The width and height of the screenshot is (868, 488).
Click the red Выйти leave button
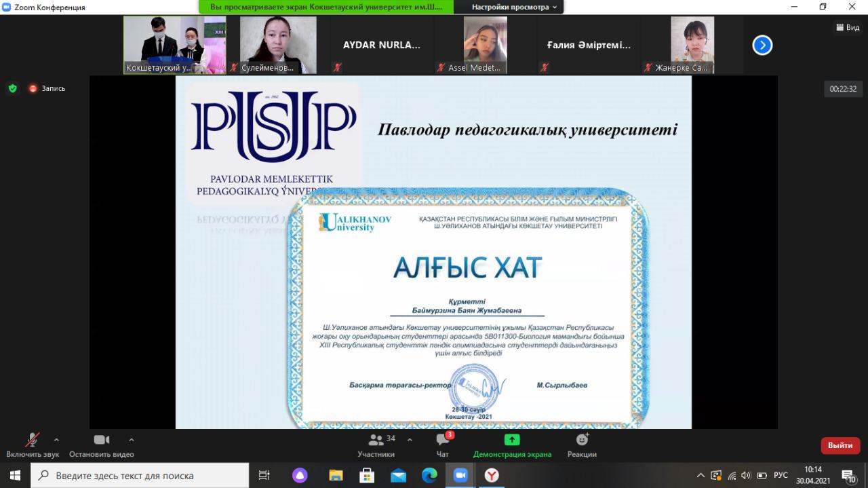pyautogui.click(x=840, y=445)
